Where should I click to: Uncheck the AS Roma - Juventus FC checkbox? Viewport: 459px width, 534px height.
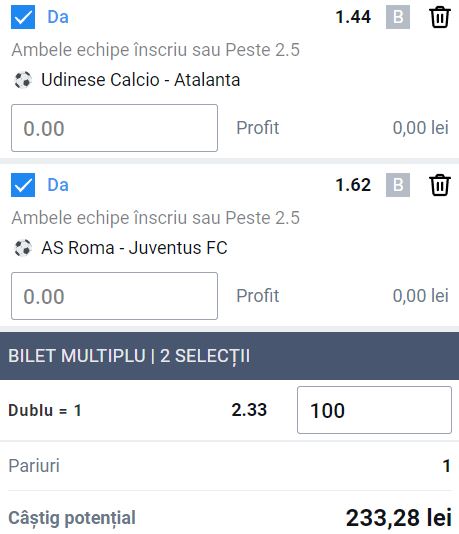point(23,185)
